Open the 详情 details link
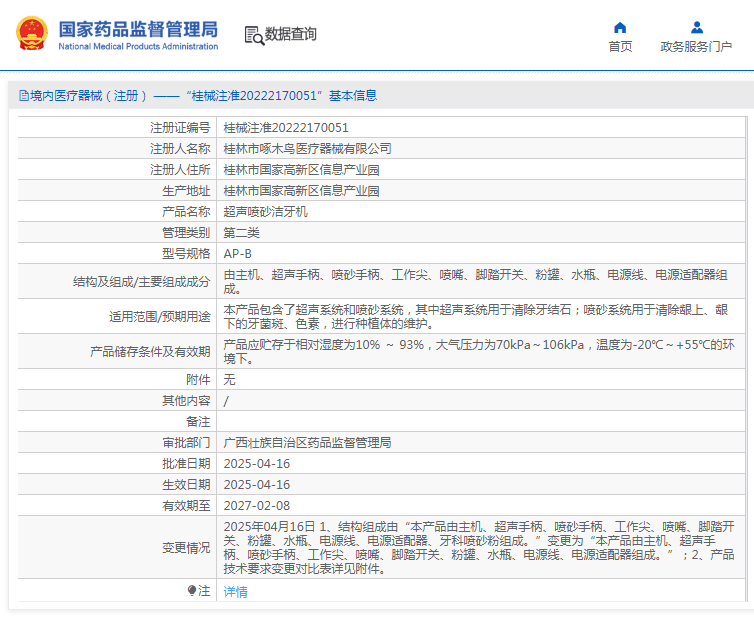 click(235, 591)
